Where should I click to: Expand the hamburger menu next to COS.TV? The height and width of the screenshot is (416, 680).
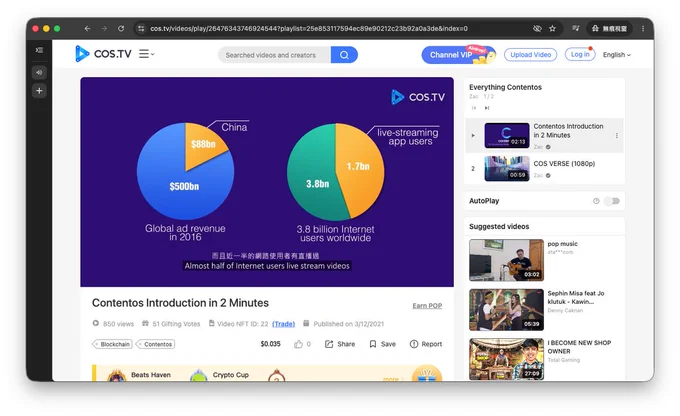[147, 54]
